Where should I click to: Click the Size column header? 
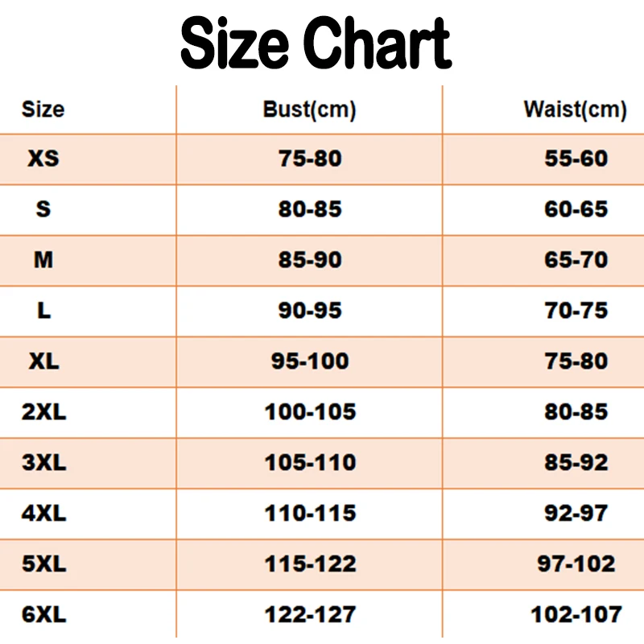43,109
